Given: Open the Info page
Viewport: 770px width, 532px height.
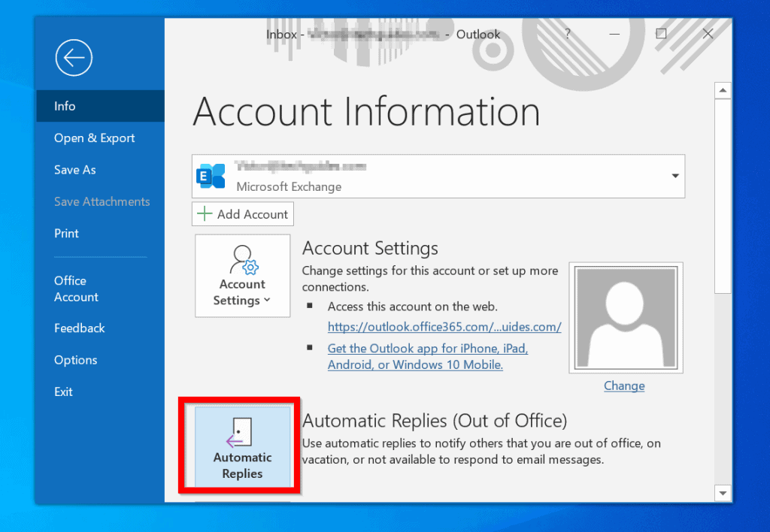Looking at the screenshot, I should [x=100, y=106].
